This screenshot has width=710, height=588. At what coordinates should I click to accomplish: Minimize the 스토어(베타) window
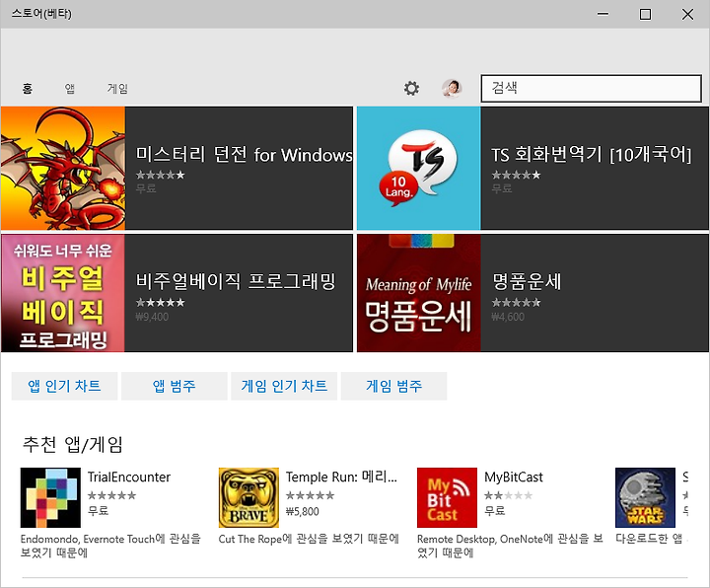(x=603, y=15)
